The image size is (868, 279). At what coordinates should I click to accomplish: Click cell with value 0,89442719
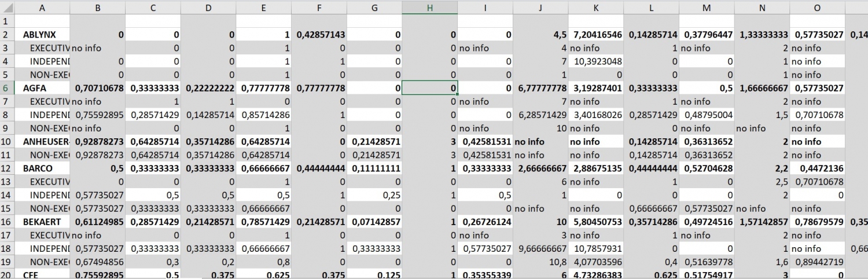pos(817,261)
